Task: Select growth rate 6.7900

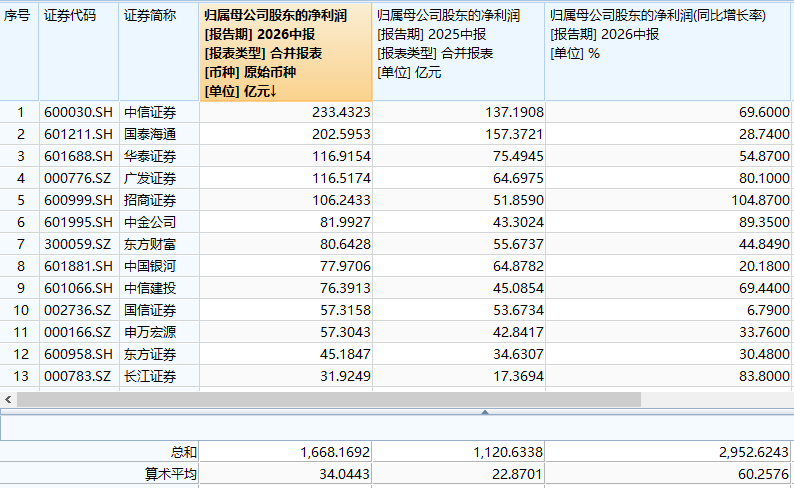Action: click(x=768, y=310)
